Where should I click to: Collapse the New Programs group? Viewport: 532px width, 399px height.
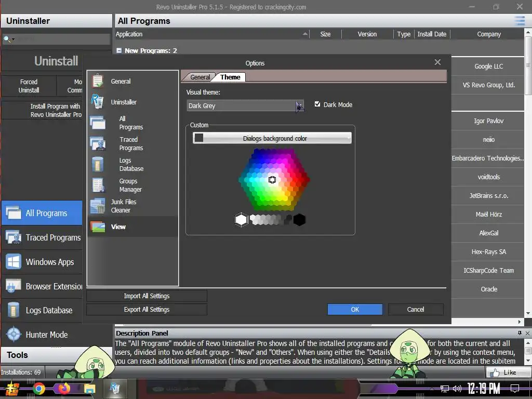[119, 50]
